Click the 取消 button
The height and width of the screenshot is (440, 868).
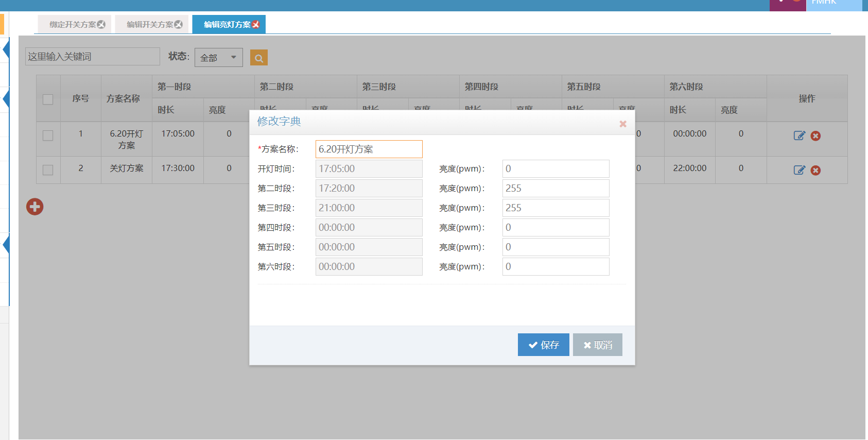(x=597, y=345)
